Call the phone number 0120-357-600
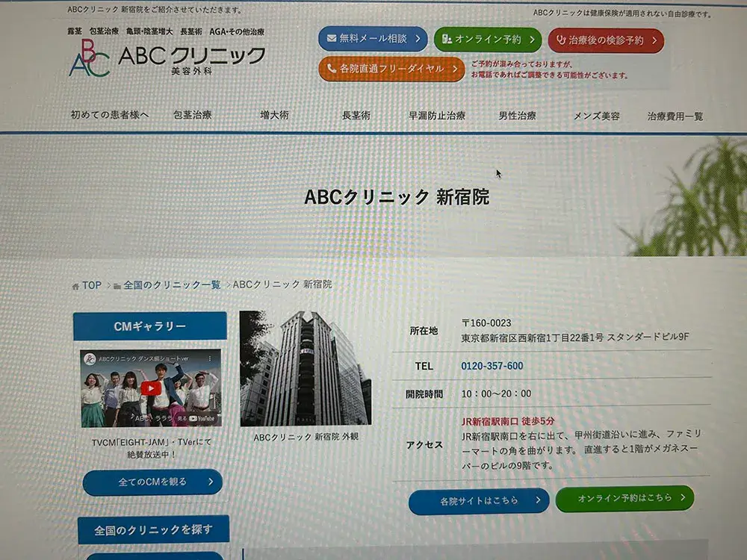Viewport: 747px width, 560px height. 492,366
